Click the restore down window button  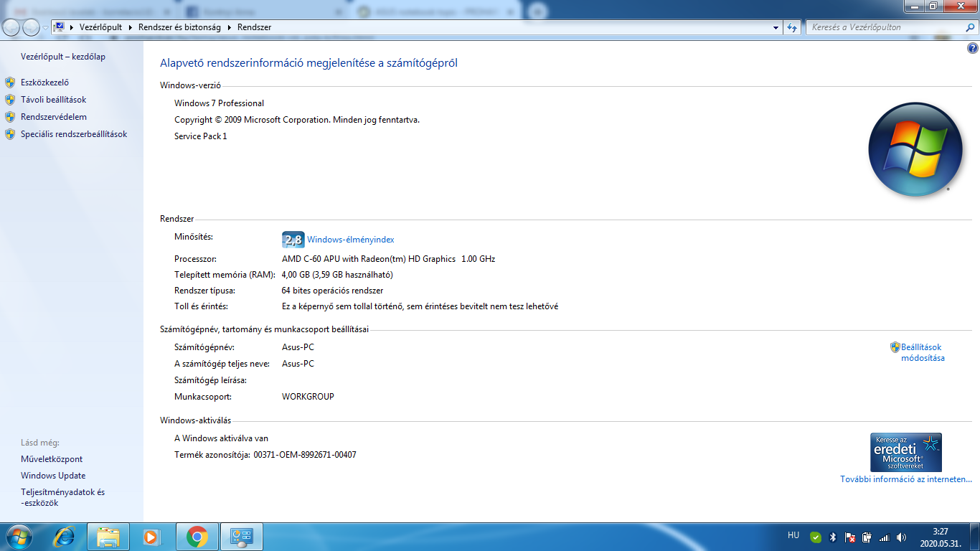pos(933,6)
